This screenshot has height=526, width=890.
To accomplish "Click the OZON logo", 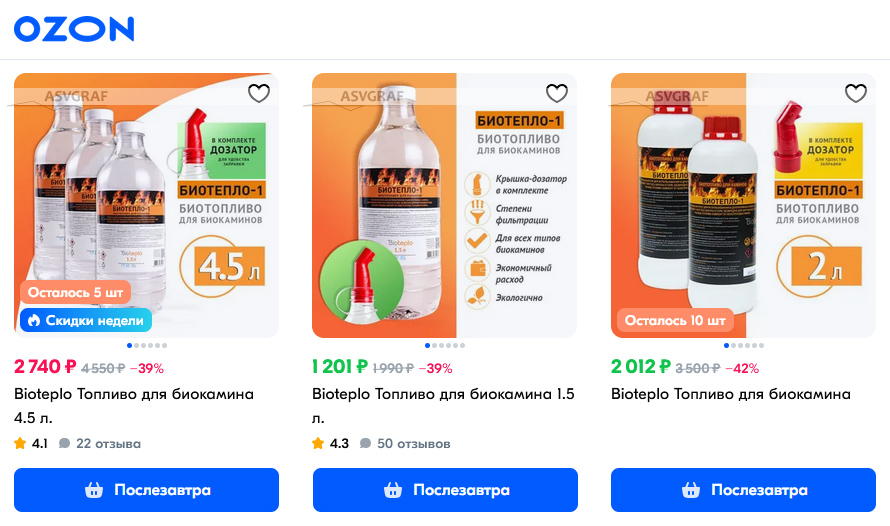I will pyautogui.click(x=74, y=29).
